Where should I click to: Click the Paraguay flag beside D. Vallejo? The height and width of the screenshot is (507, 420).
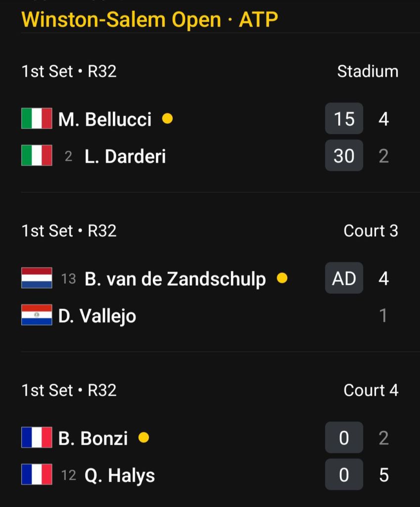37,315
